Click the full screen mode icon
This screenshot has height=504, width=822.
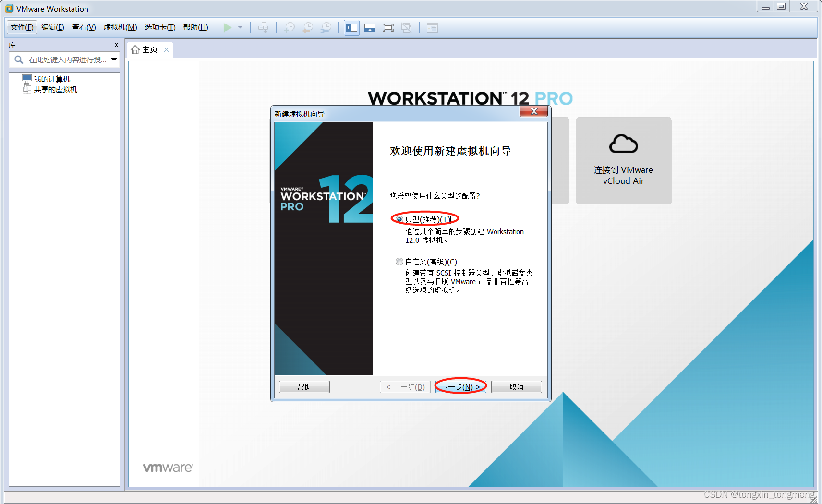(388, 28)
